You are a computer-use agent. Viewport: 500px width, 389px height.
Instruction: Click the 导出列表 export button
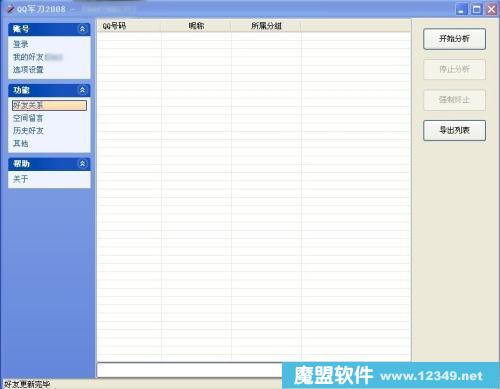pyautogui.click(x=454, y=130)
